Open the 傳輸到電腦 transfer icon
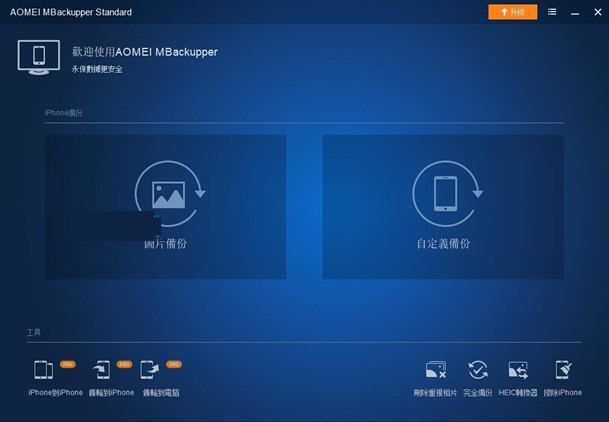609x422 pixels. coord(150,370)
